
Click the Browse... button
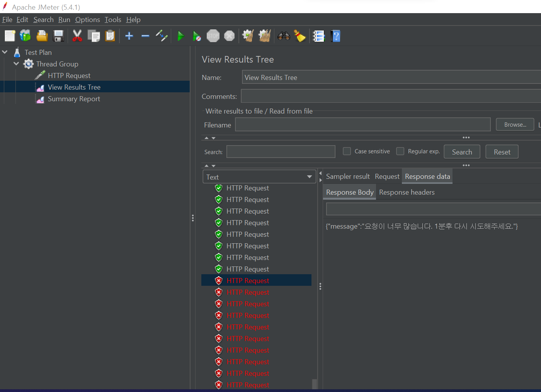pos(515,124)
